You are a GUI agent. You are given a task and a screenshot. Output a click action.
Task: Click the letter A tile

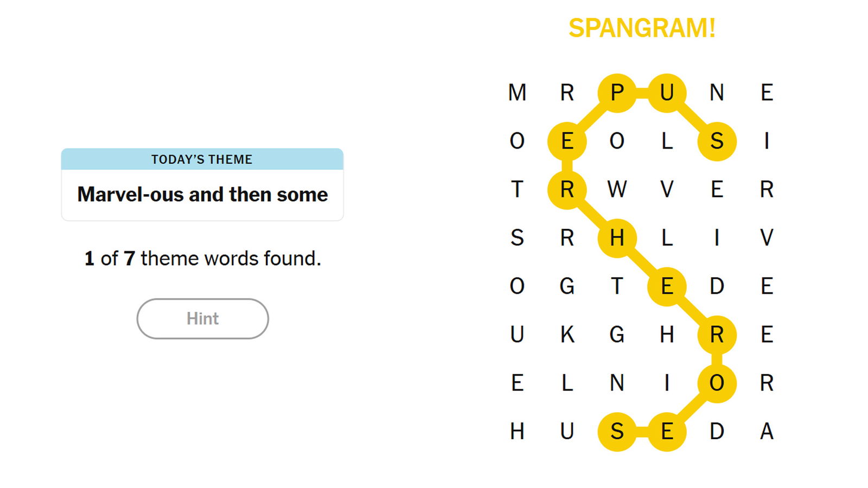767,432
